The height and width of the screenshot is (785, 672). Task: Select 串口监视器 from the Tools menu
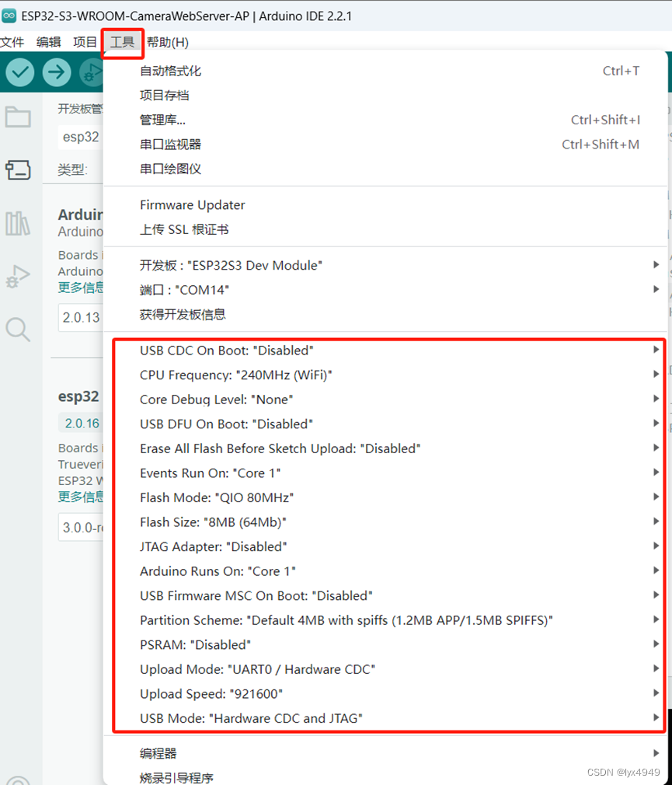pos(168,144)
